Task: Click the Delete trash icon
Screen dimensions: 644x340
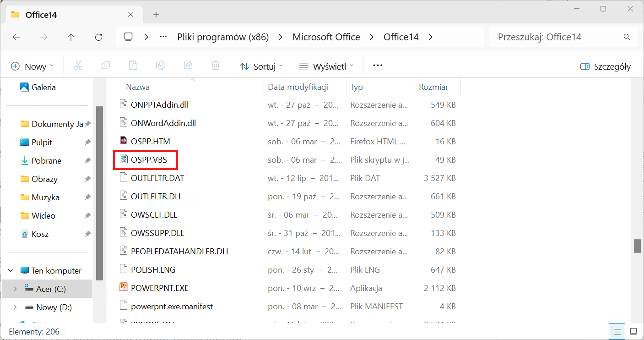Action: pos(216,66)
